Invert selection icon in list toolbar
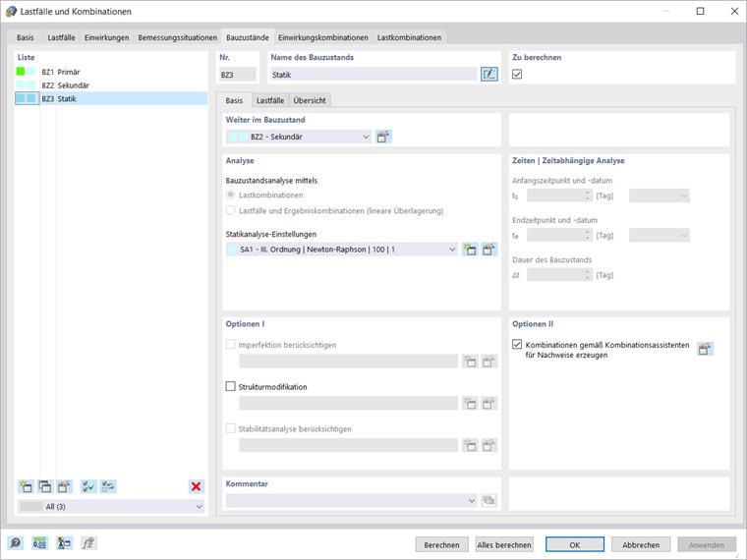747x560 pixels. [x=108, y=486]
